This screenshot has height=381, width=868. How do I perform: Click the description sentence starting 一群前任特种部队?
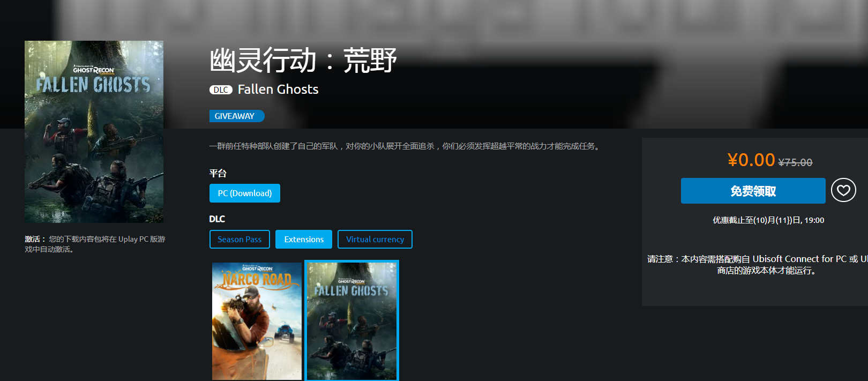(406, 146)
